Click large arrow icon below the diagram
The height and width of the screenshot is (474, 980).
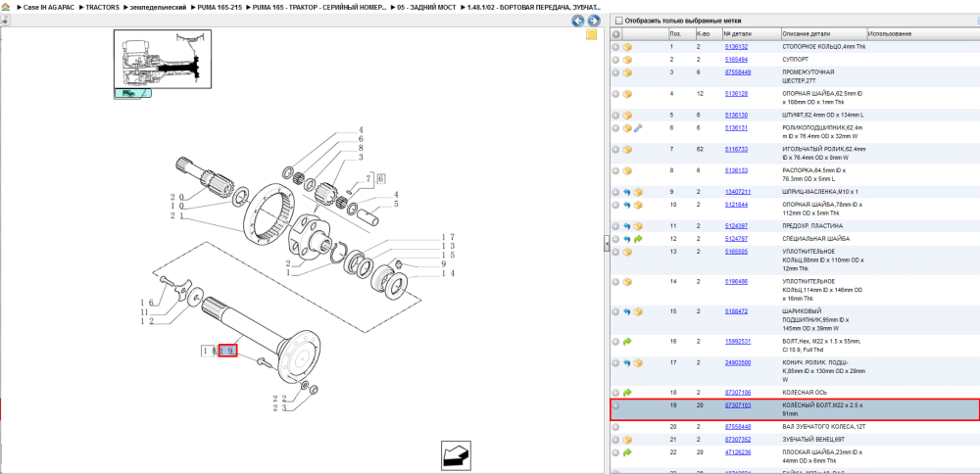coord(456,455)
